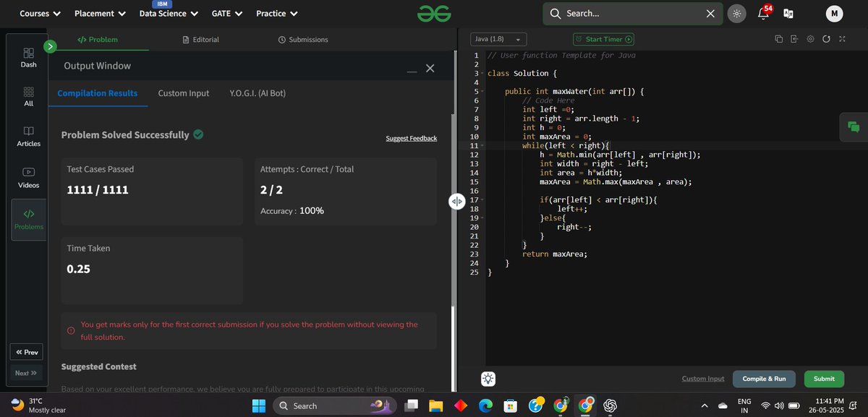Switch to the Problem tab
This screenshot has height=417, width=868.
pyautogui.click(x=98, y=40)
